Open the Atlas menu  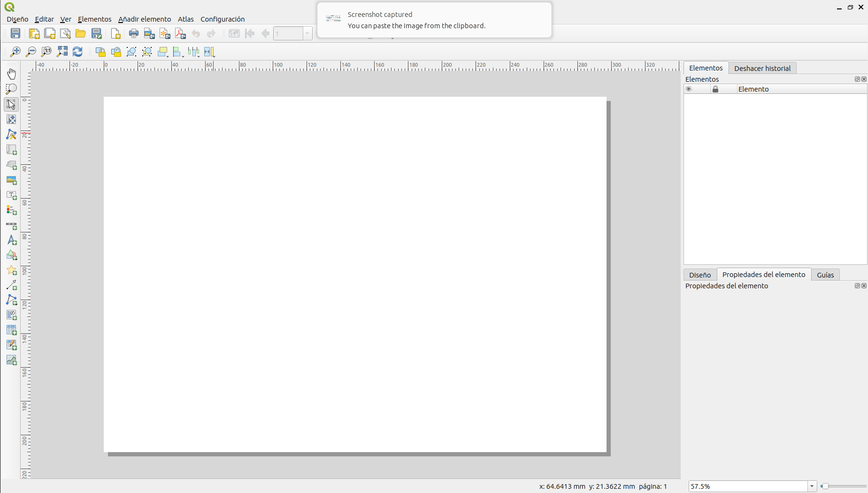(185, 19)
